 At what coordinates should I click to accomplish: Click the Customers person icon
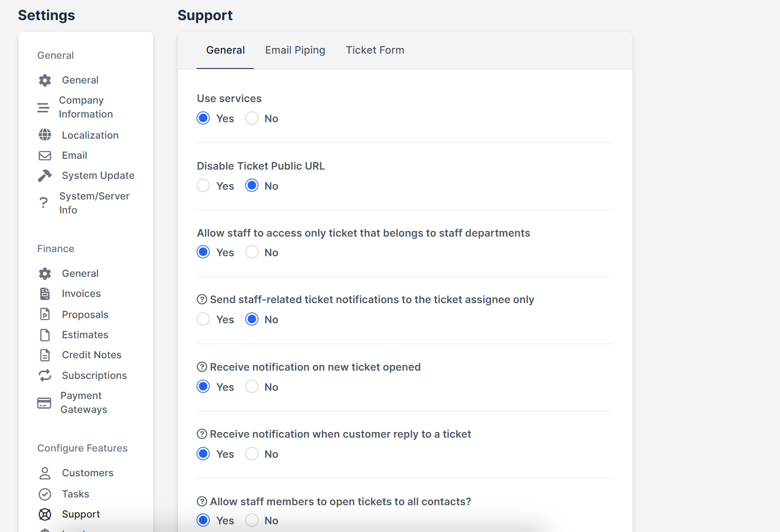click(45, 473)
